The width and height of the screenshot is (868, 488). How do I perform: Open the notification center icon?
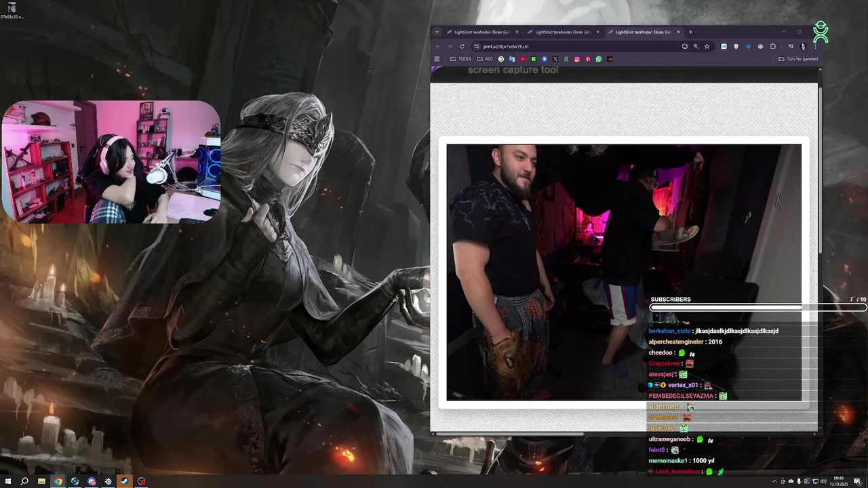click(x=857, y=481)
